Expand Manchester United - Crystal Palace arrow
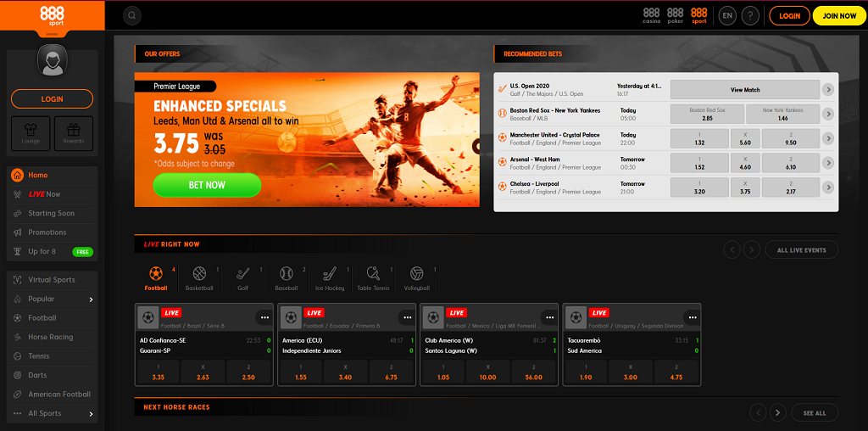The width and height of the screenshot is (868, 431). (x=828, y=138)
